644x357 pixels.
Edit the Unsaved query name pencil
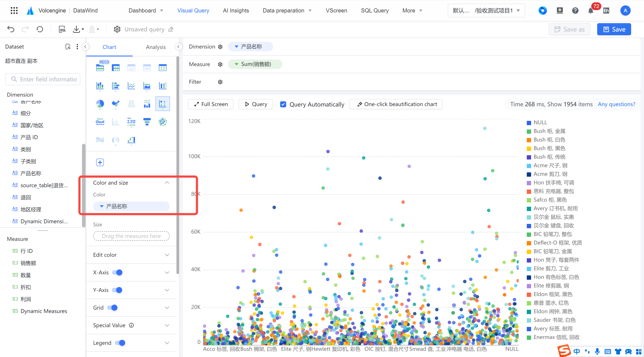point(171,29)
